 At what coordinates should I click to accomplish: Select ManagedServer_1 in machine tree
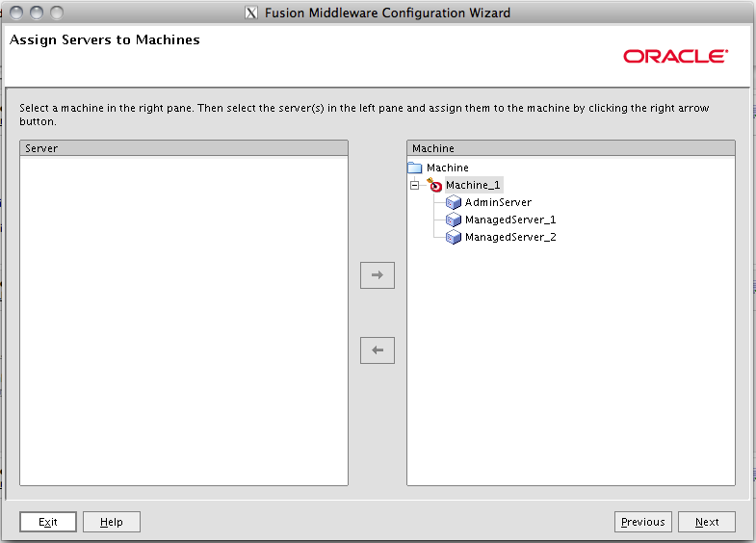pyautogui.click(x=510, y=220)
